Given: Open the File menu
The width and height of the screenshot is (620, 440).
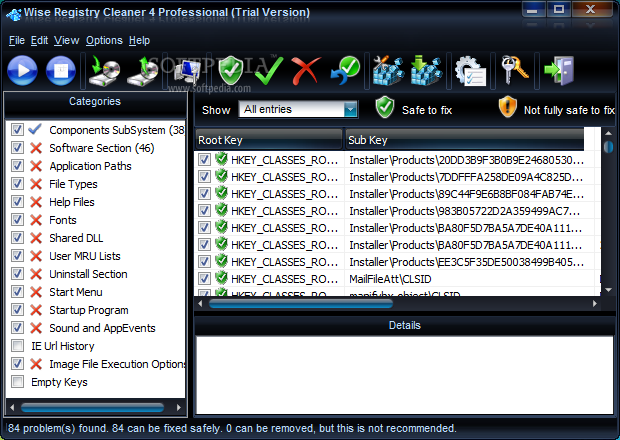Looking at the screenshot, I should (x=17, y=40).
